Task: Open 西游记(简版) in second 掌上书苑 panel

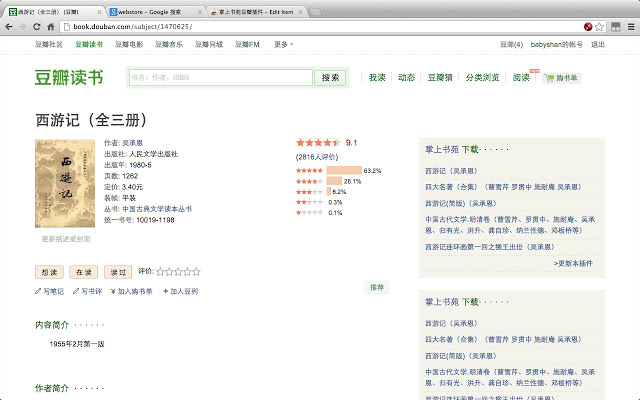Action: click(461, 356)
